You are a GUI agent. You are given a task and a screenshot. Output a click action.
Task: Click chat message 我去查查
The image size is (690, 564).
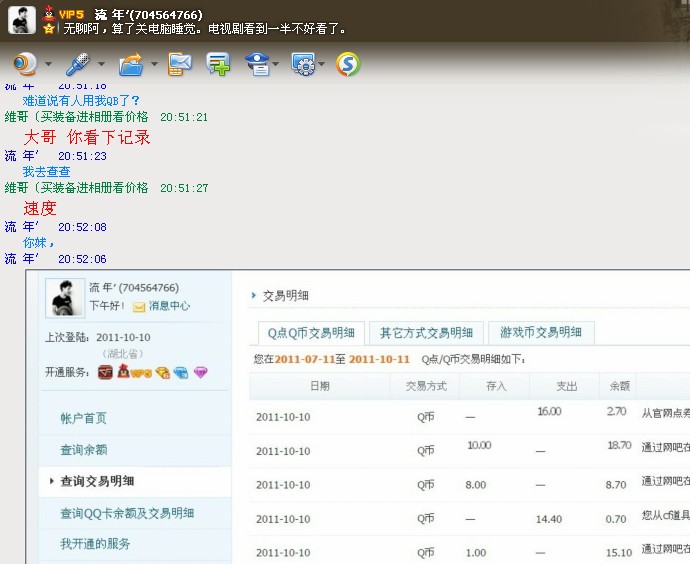47,172
